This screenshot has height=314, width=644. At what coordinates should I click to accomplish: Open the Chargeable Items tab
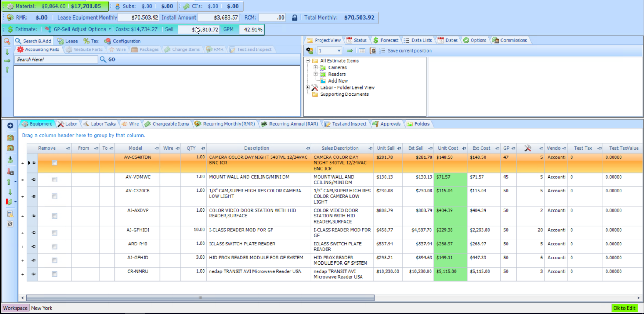[x=166, y=124]
